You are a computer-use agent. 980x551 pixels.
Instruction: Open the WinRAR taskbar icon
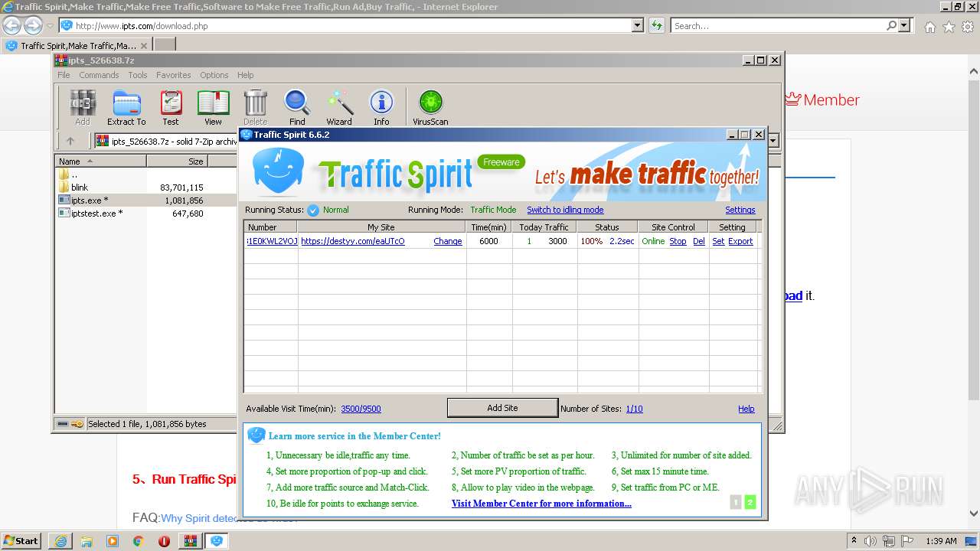tap(190, 541)
